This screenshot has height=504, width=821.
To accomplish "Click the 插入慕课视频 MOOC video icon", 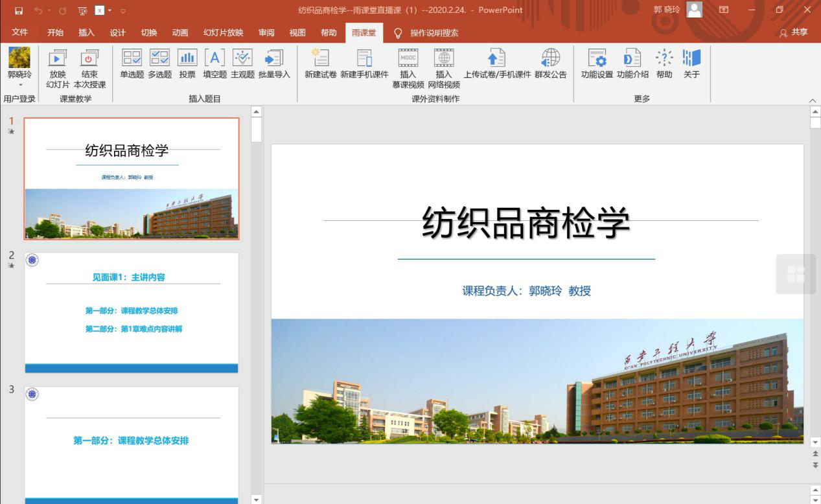I will (408, 59).
